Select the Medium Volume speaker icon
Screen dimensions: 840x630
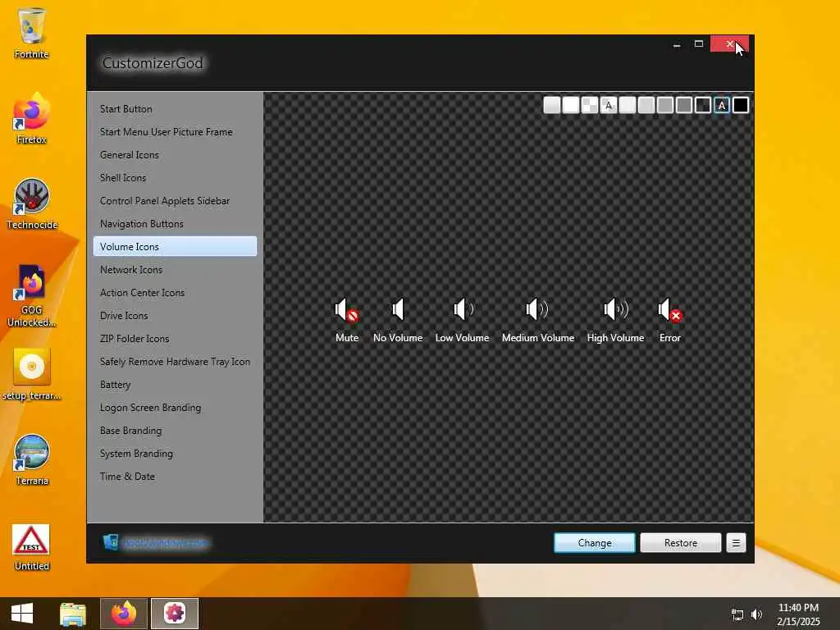(536, 309)
